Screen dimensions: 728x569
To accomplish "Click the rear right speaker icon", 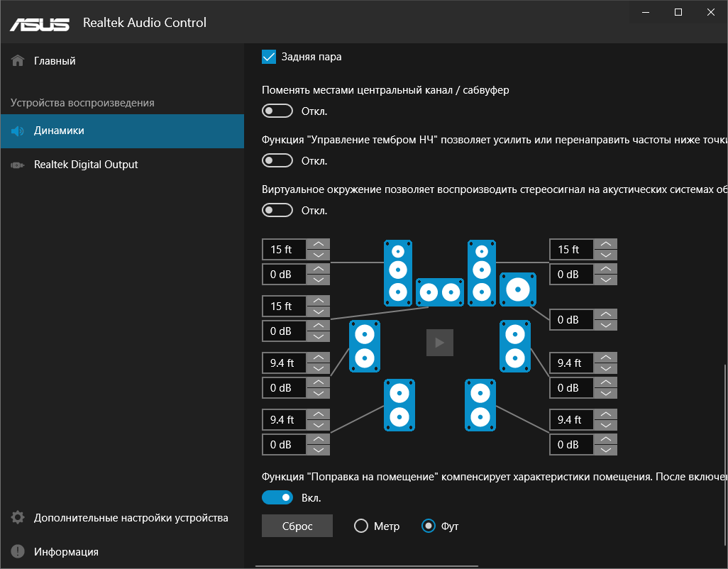I will pos(480,404).
